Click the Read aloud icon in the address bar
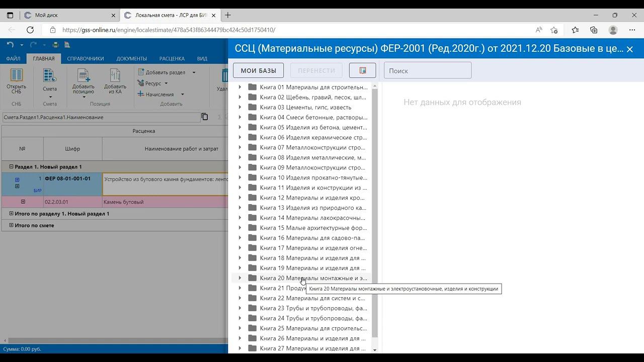 click(x=539, y=30)
